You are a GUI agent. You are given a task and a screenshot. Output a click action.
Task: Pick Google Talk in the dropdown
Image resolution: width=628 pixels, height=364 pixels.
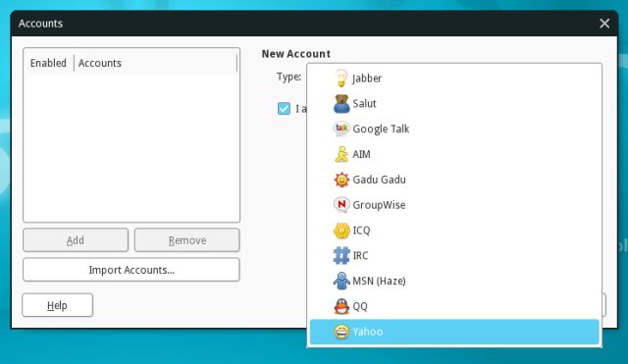point(454,129)
